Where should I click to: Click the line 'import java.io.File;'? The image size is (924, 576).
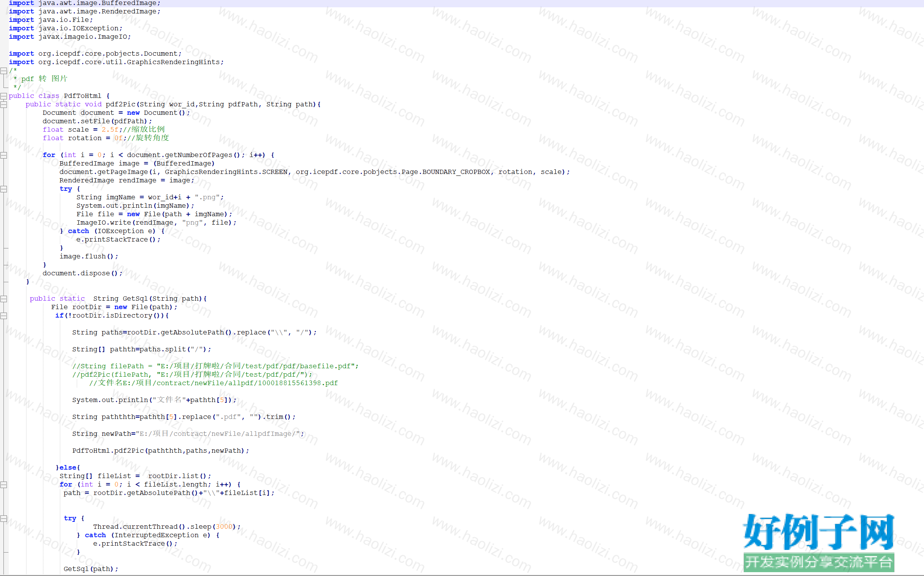51,20
